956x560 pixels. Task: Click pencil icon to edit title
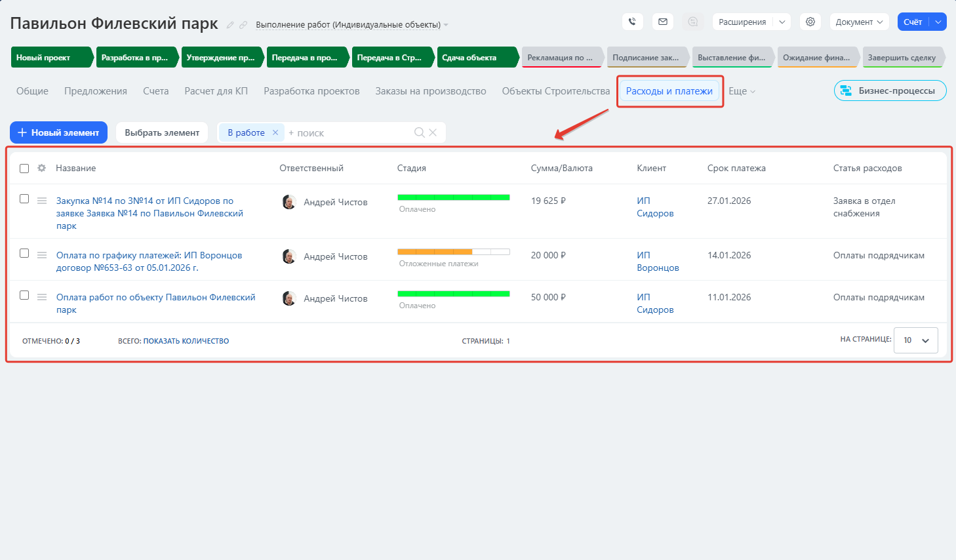230,25
